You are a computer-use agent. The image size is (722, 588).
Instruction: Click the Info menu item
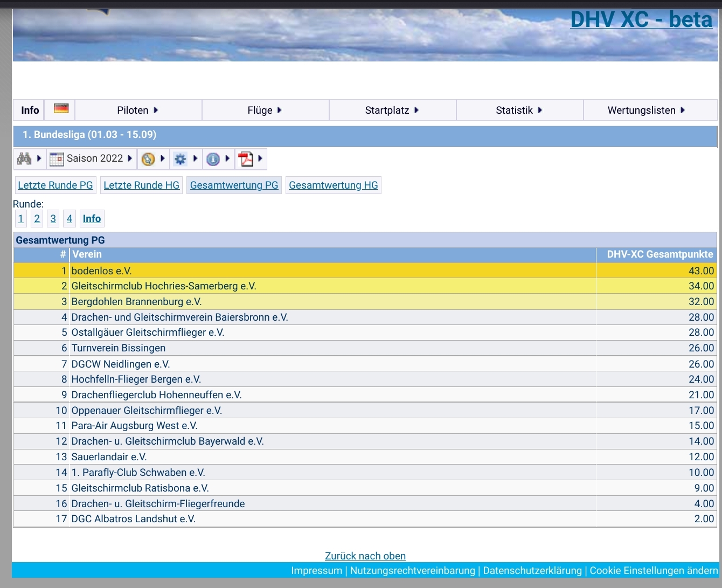point(30,110)
